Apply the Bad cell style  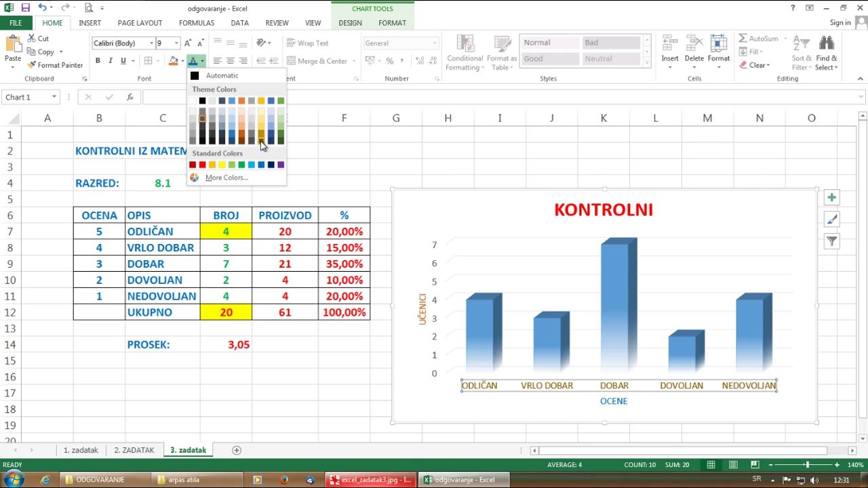(612, 43)
